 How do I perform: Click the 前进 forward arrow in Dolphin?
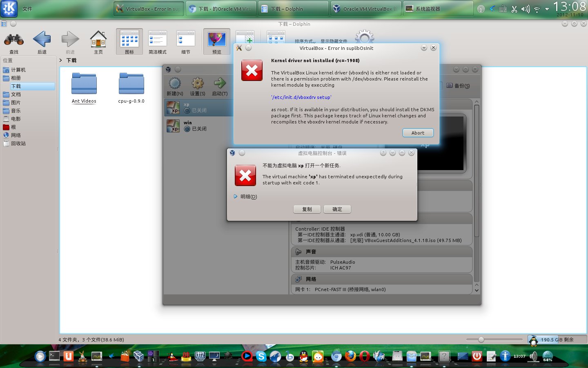(x=70, y=43)
